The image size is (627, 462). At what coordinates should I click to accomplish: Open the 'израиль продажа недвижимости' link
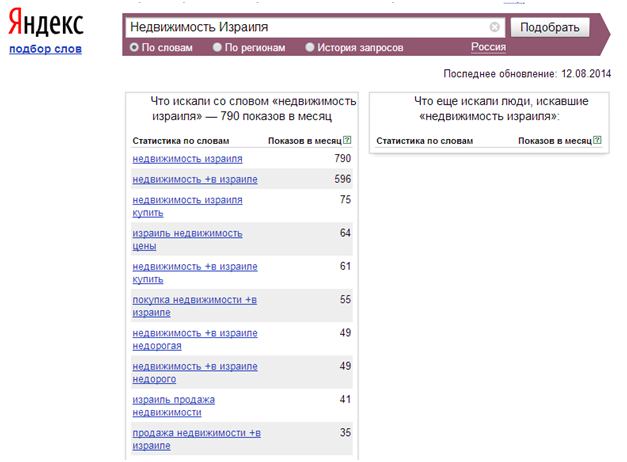pos(174,406)
